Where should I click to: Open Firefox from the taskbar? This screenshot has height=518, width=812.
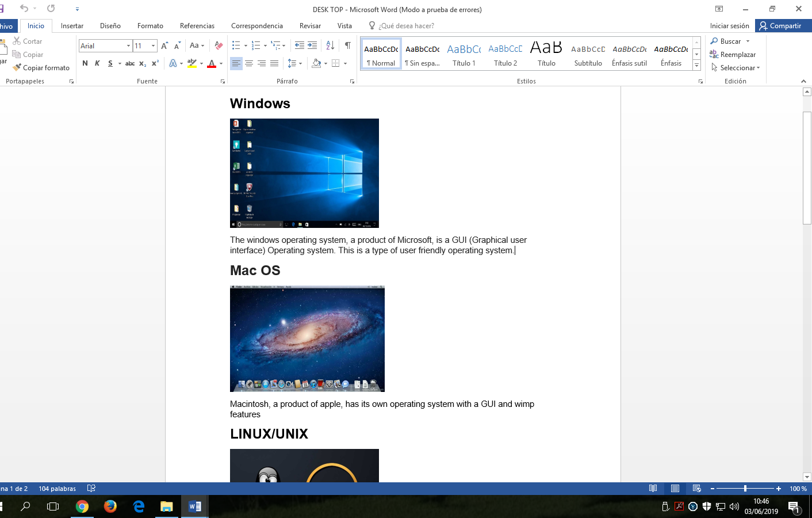pyautogui.click(x=110, y=506)
